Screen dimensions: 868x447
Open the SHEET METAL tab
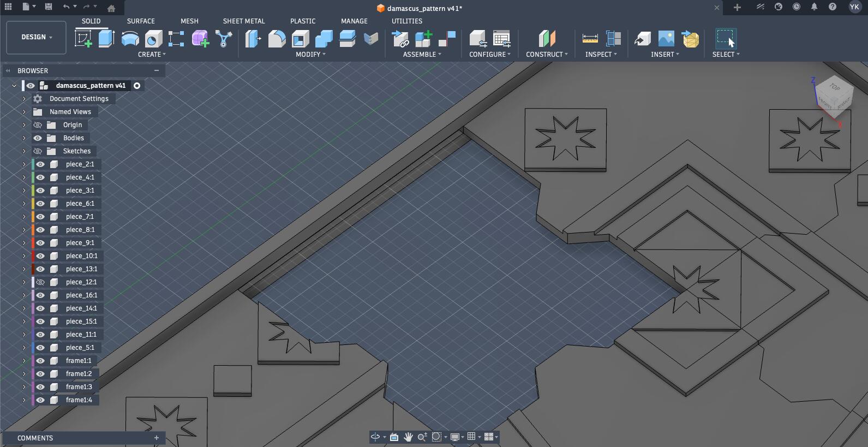(x=244, y=21)
